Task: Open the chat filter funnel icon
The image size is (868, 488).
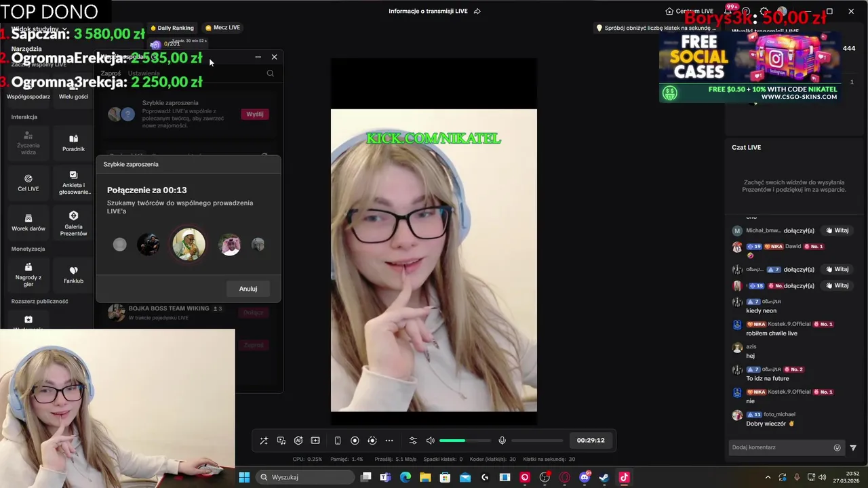Action: [x=853, y=447]
